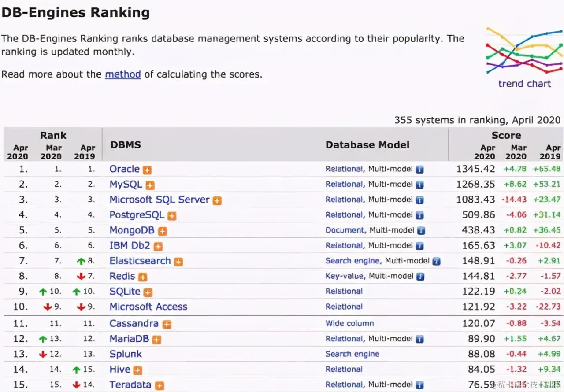Open the Microsoft Access link
Screen dimensions: 564x392
148,307
